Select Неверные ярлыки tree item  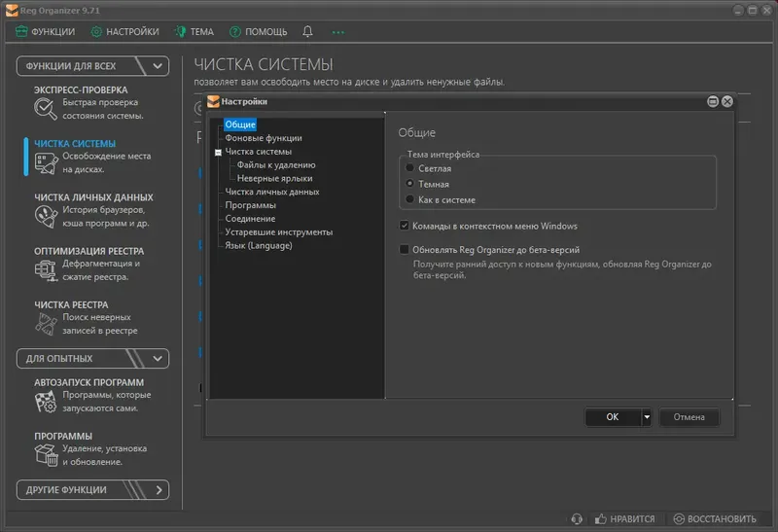point(274,178)
